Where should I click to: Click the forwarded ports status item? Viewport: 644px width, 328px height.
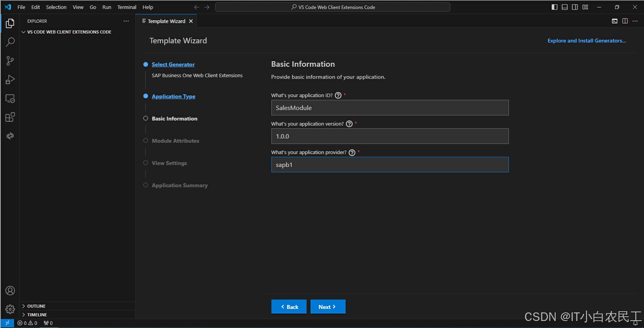point(48,323)
